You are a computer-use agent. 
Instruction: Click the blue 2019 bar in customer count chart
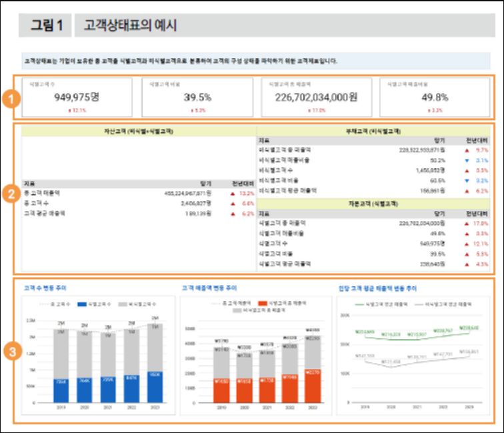point(61,391)
